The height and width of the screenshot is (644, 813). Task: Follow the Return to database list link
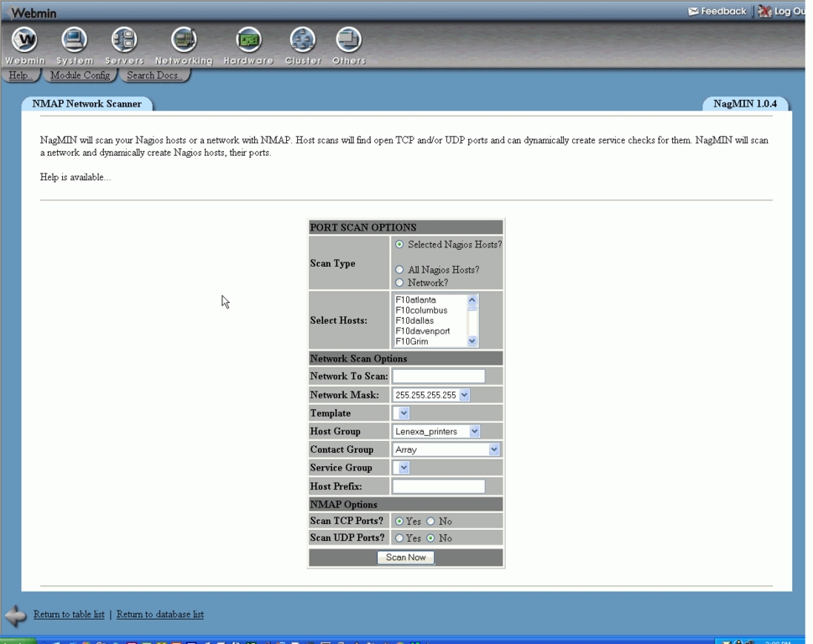tap(159, 615)
